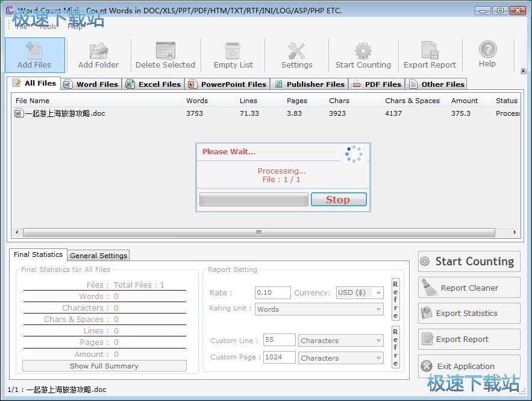Click the Exit Application button
The height and width of the screenshot is (401, 532).
pyautogui.click(x=469, y=366)
